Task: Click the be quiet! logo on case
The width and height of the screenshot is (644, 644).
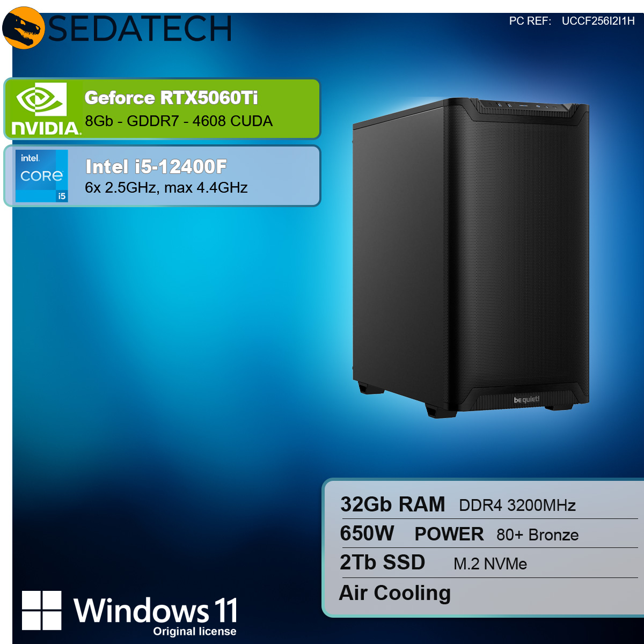Action: (x=526, y=399)
